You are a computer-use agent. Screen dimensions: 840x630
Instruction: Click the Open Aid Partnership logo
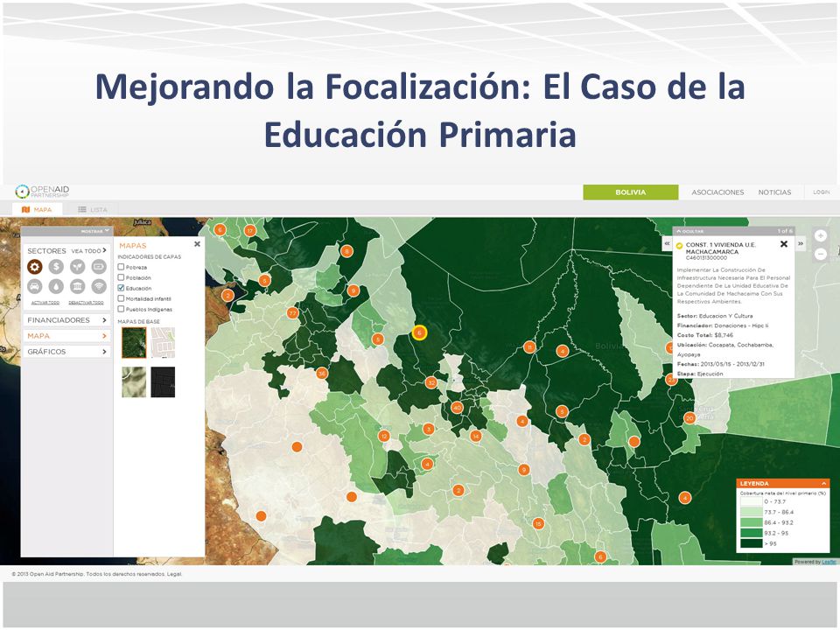point(42,192)
